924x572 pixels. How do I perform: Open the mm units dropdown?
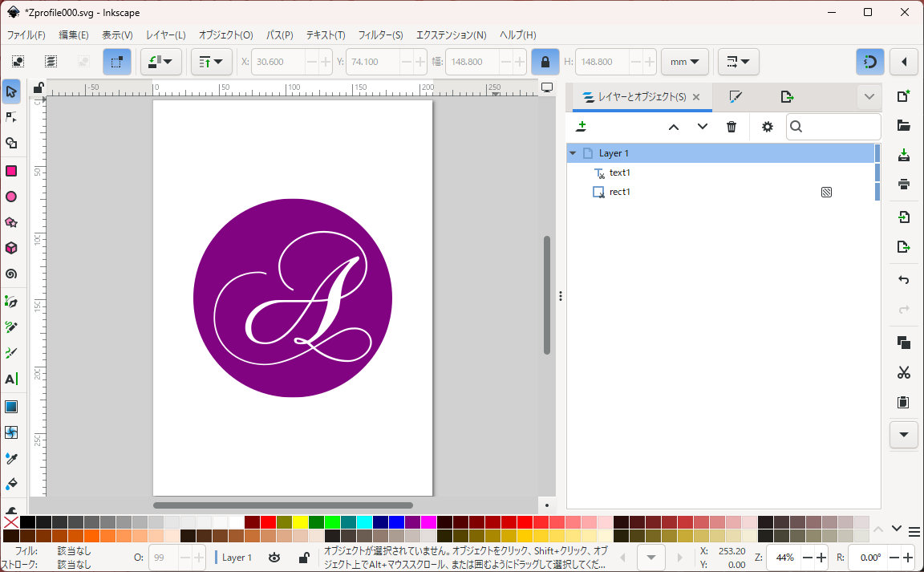click(x=685, y=61)
